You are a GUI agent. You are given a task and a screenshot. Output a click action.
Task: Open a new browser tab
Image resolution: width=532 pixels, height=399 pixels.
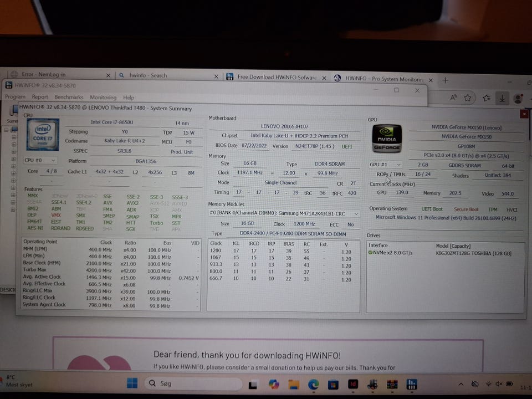point(445,80)
